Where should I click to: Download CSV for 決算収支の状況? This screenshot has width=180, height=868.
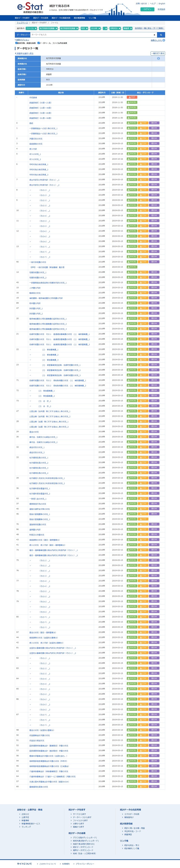point(143,139)
